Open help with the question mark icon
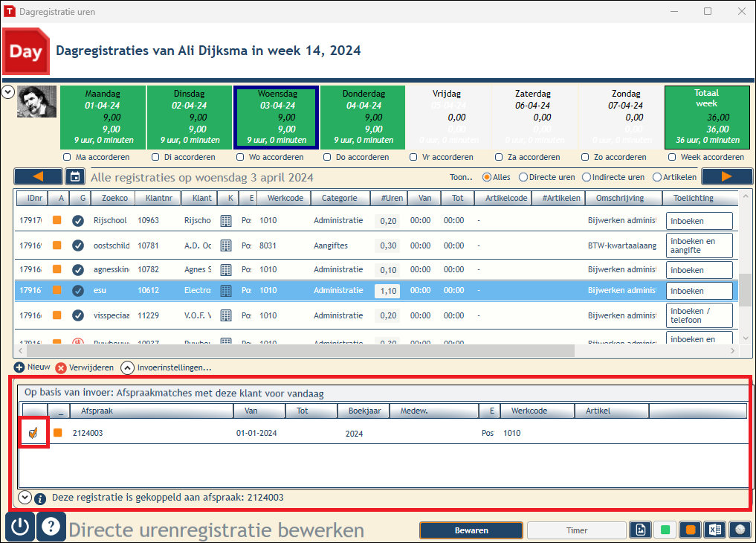 click(51, 527)
